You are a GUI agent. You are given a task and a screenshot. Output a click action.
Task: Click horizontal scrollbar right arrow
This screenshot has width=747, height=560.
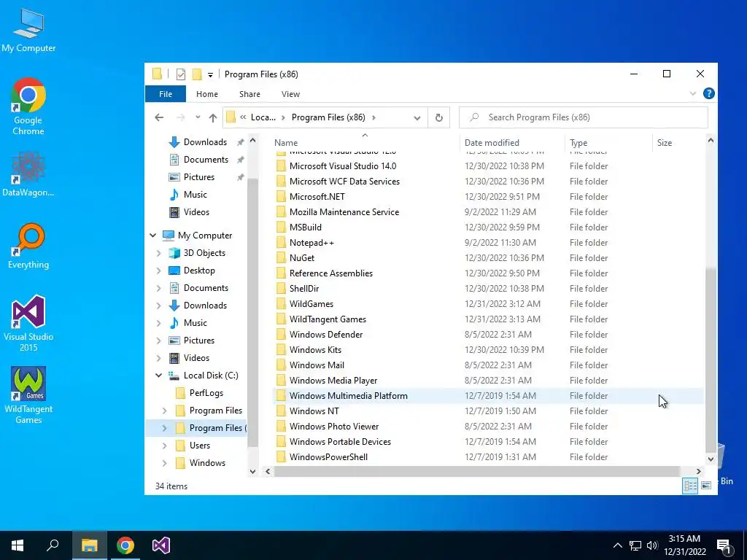tap(698, 472)
